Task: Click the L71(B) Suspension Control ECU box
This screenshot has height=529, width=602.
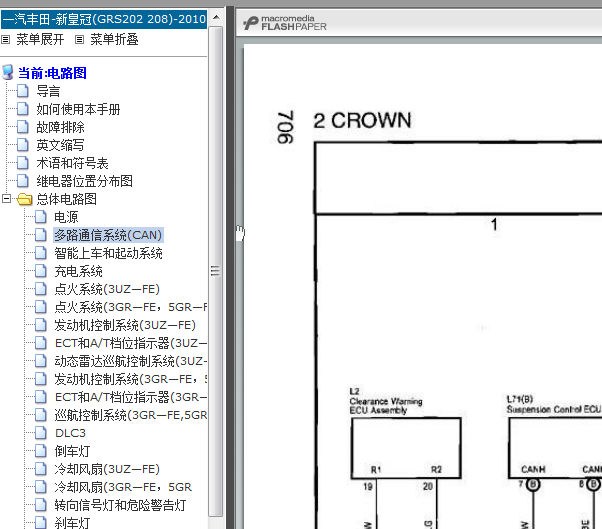Action: click(555, 448)
